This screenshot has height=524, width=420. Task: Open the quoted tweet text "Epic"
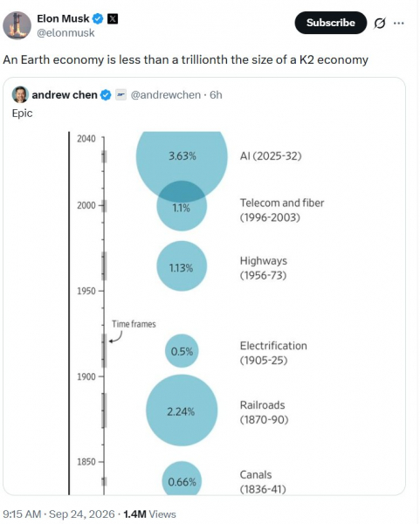pyautogui.click(x=23, y=114)
